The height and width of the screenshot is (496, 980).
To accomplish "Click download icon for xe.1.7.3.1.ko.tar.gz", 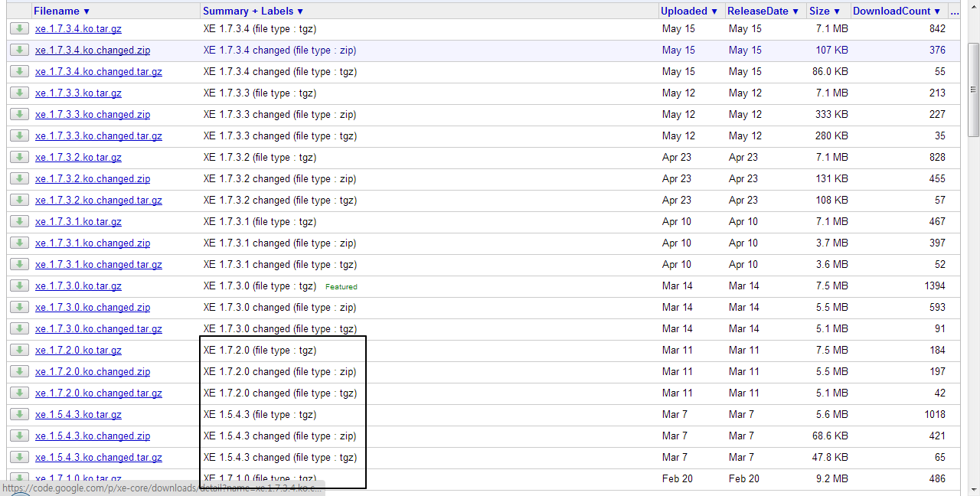I will pyautogui.click(x=19, y=221).
